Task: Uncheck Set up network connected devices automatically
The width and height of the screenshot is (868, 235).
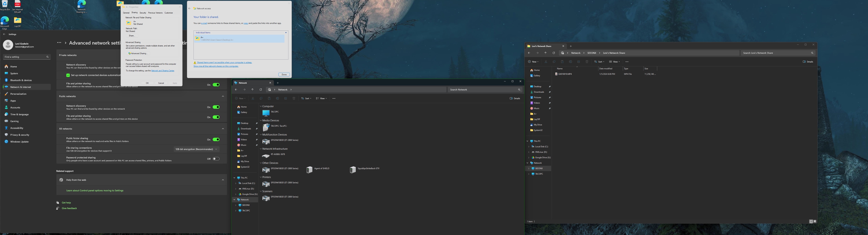Action: click(x=68, y=75)
